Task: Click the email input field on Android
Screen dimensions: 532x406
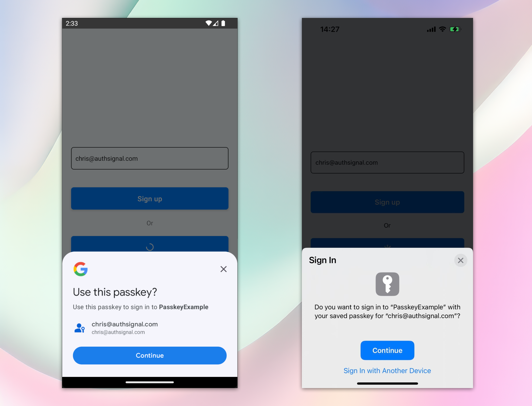Action: point(149,159)
